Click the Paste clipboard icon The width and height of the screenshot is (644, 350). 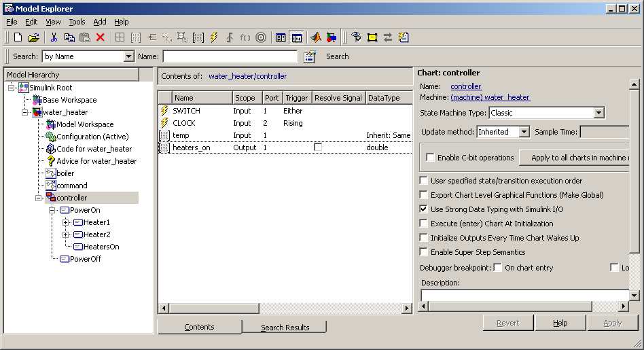tap(85, 37)
